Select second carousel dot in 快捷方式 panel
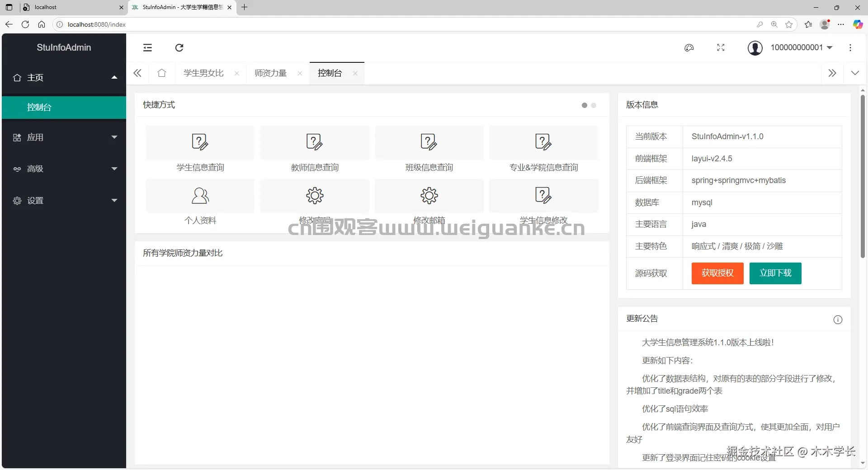The image size is (868, 470). click(x=594, y=105)
